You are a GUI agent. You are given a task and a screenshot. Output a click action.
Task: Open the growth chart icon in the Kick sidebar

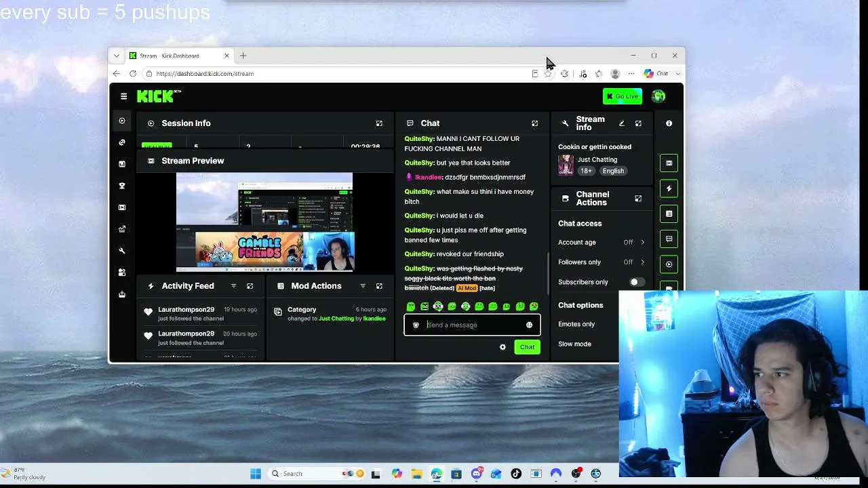tap(122, 229)
